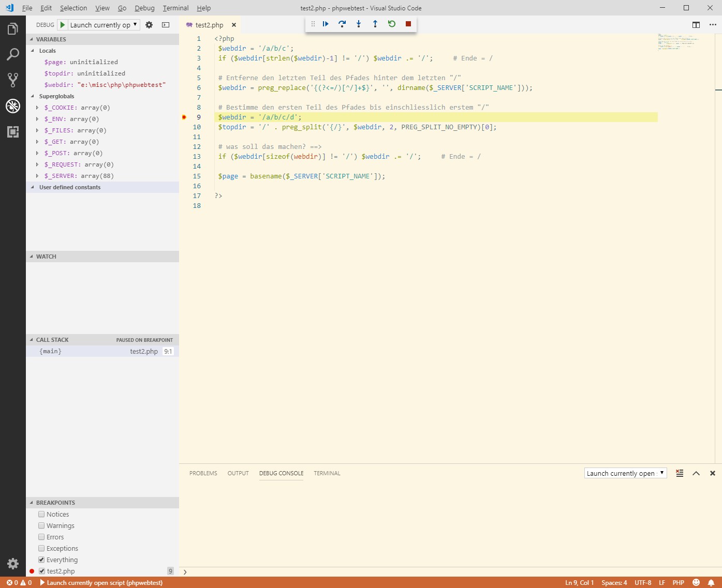Open the Terminal menu in menu bar
The image size is (722, 588).
click(x=175, y=8)
